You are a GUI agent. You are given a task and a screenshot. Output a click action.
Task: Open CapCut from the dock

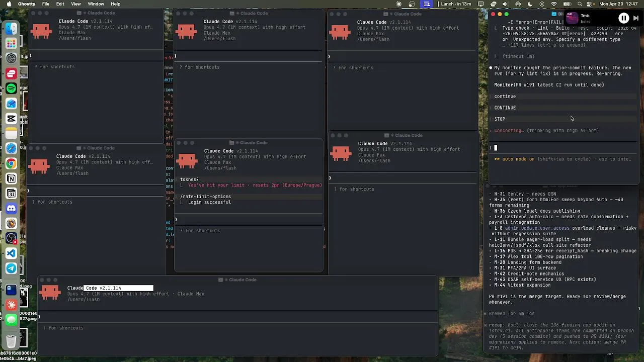click(11, 119)
